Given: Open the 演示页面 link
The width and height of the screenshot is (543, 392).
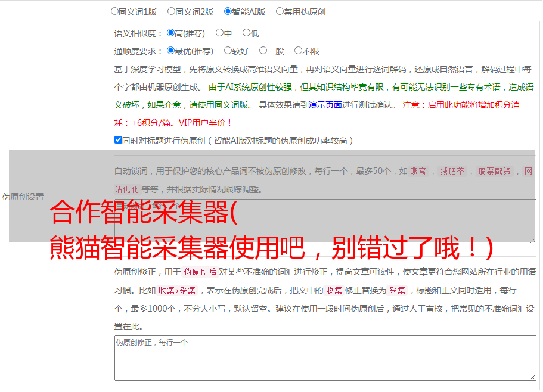Looking at the screenshot, I should (325, 105).
